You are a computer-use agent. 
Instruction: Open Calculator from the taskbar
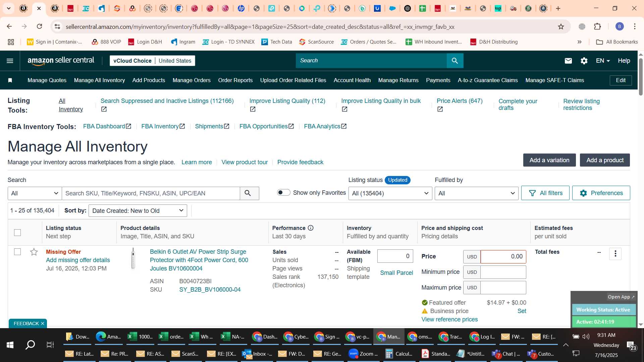pyautogui.click(x=399, y=354)
